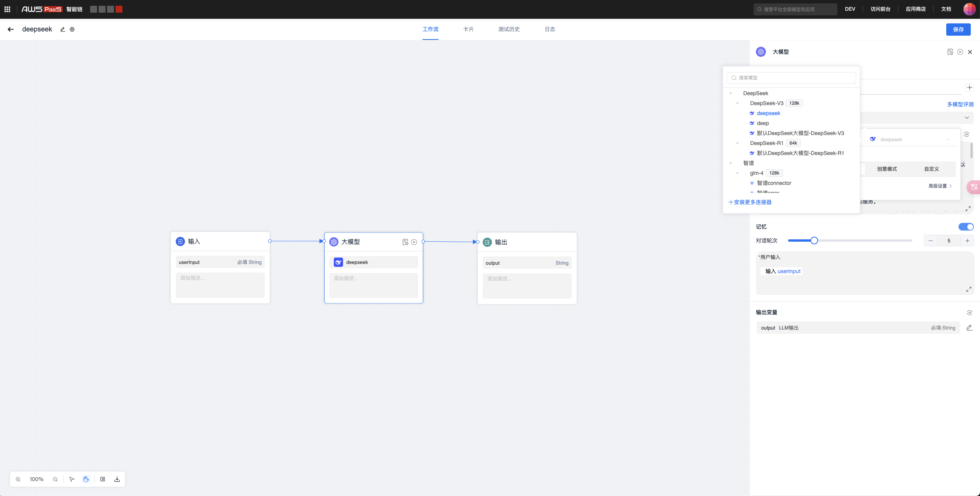Open the model selector dropdown chevron
This screenshot has height=496, width=980.
click(967, 117)
